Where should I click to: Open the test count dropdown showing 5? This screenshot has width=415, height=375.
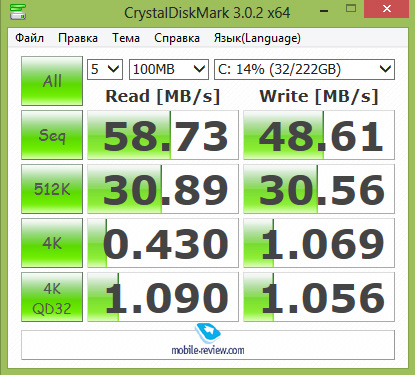point(105,69)
